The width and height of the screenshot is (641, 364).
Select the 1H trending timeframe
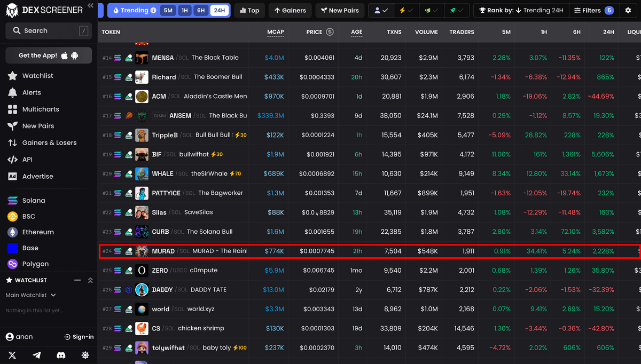click(185, 10)
